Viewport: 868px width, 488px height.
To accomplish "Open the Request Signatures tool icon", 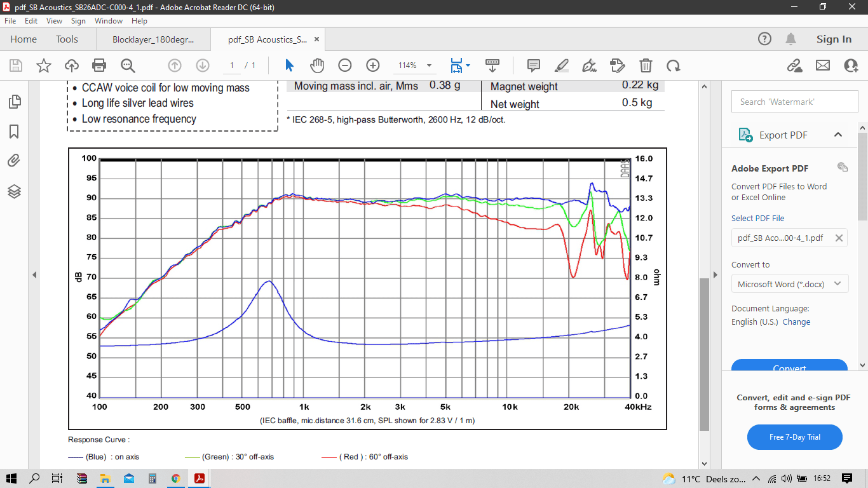I will [x=618, y=65].
